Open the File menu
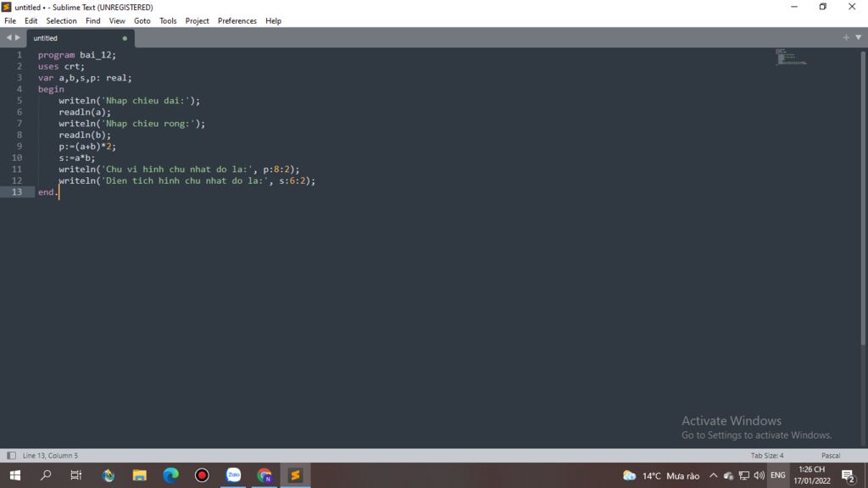 pos(10,21)
